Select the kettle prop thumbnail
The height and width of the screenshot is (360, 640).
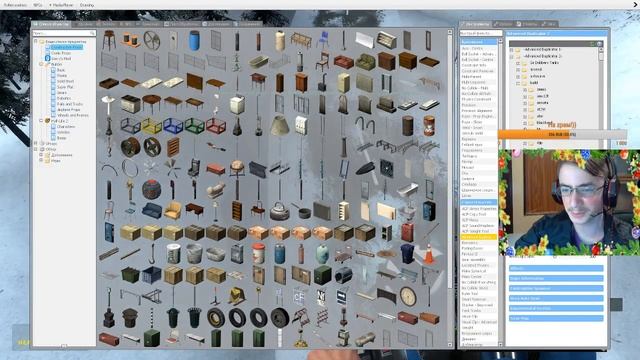[280, 211]
